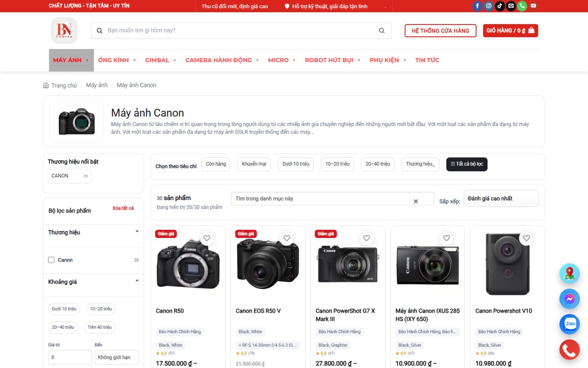Open the TikTok icon in top bar
The image size is (588, 368).
(x=500, y=6)
